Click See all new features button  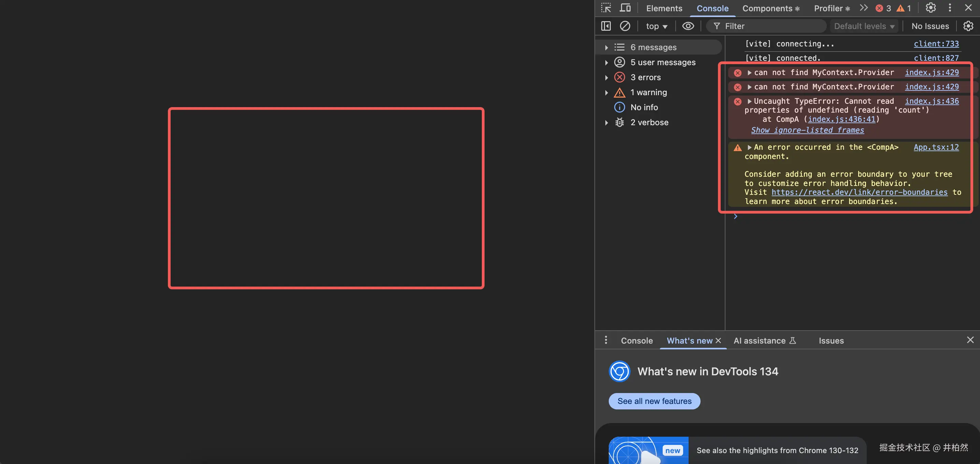[654, 401]
